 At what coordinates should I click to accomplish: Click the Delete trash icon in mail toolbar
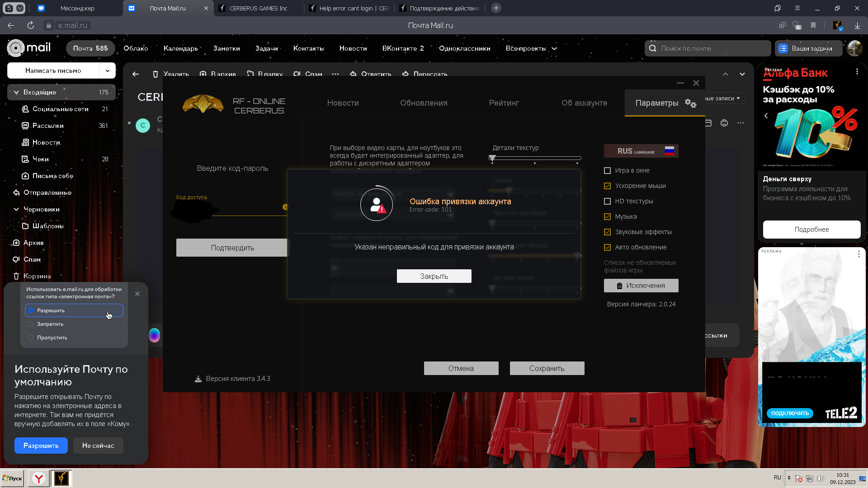[x=156, y=74]
